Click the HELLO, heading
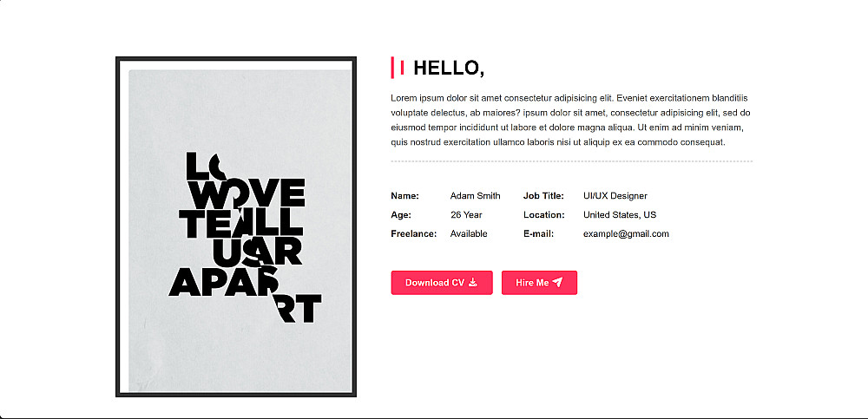 tap(449, 68)
